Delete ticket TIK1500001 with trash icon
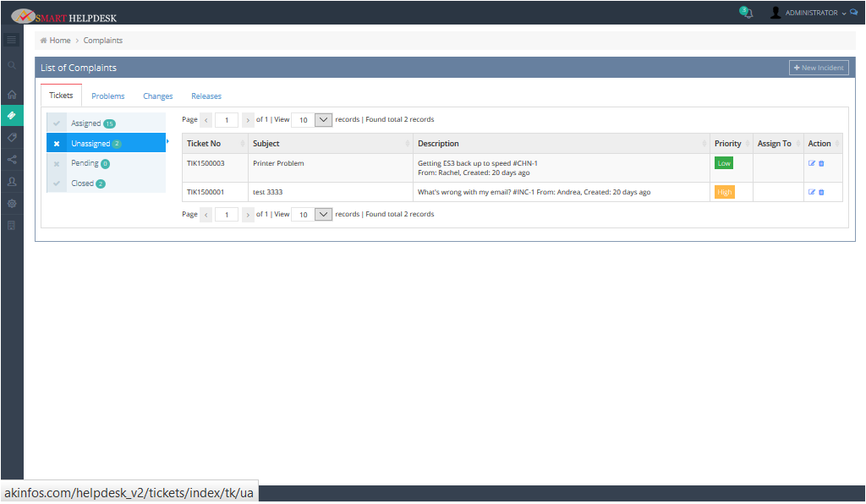This screenshot has width=866, height=504. tap(821, 192)
